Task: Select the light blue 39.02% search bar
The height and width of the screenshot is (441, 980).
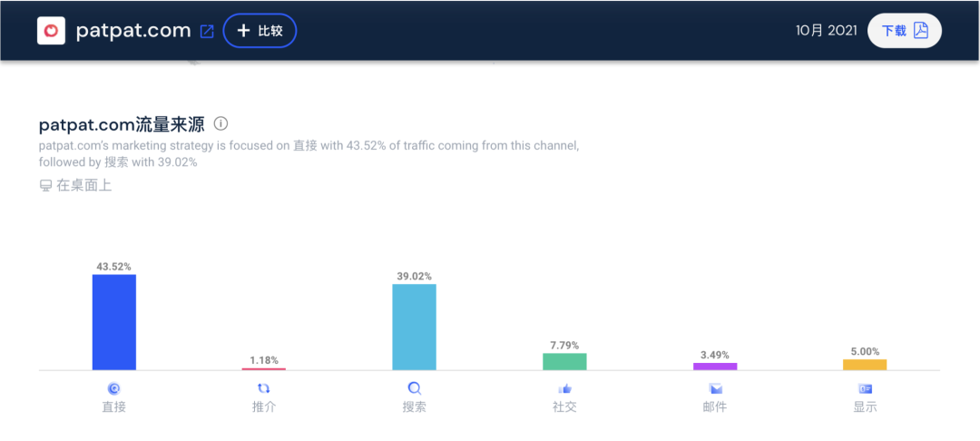Action: 414,327
